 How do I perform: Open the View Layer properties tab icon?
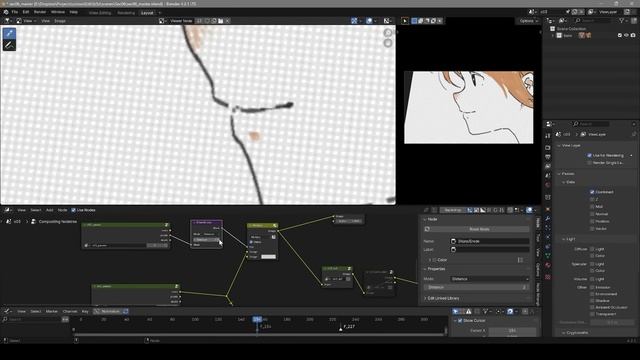point(548,166)
